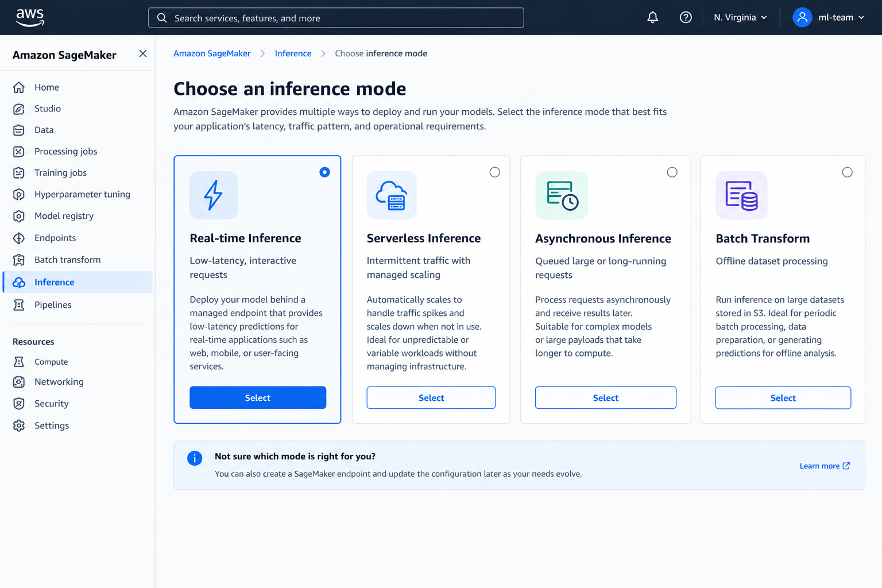The image size is (882, 588).
Task: Click the Processing jobs icon
Action: [19, 152]
